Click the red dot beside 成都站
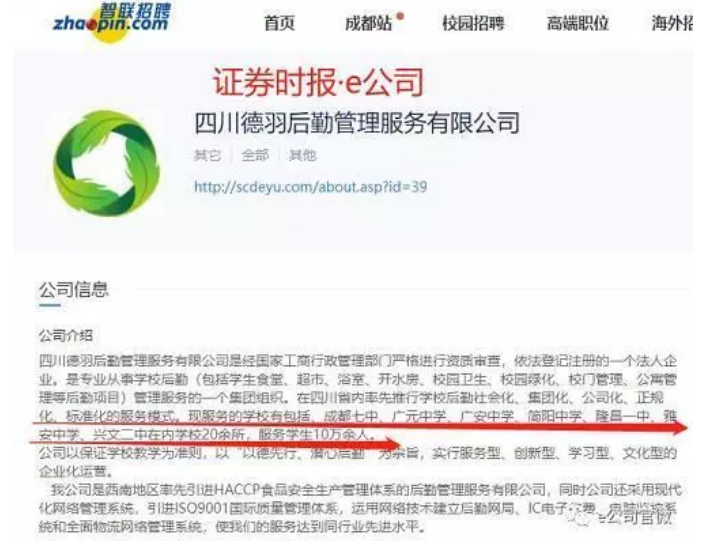Image resolution: width=701 pixels, height=541 pixels. tap(400, 17)
